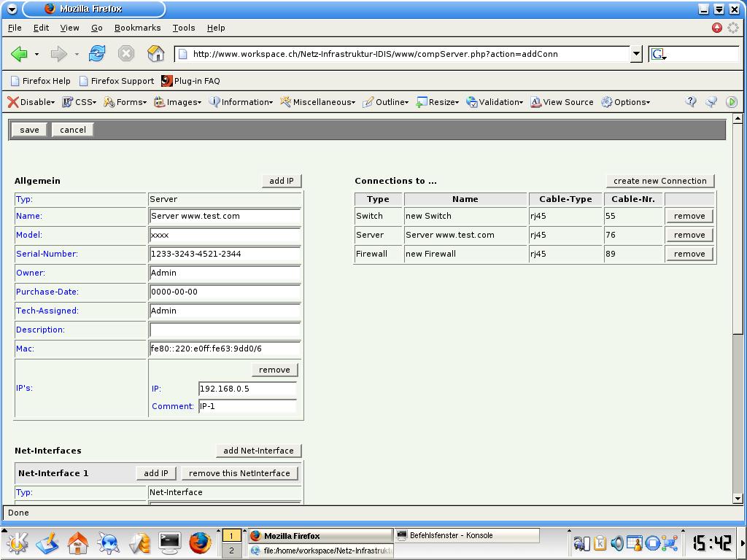Open the Outline developer menu
Image resolution: width=747 pixels, height=560 pixels.
tap(386, 102)
